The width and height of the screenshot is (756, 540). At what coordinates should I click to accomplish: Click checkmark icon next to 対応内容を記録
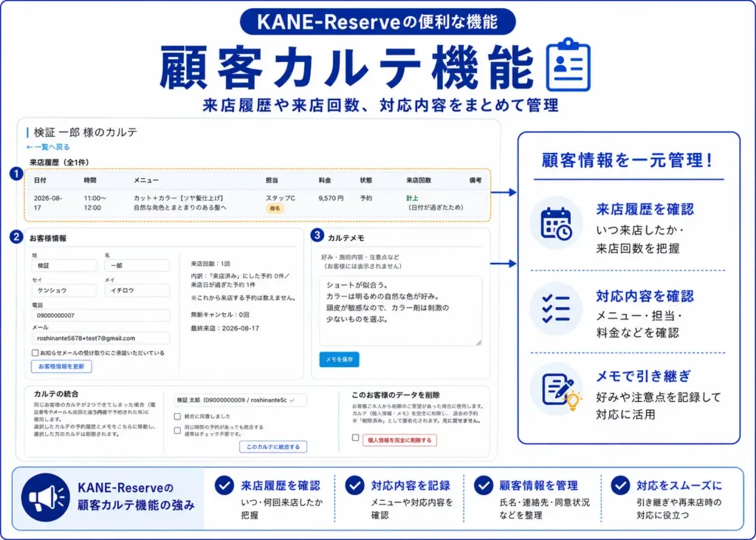[354, 485]
